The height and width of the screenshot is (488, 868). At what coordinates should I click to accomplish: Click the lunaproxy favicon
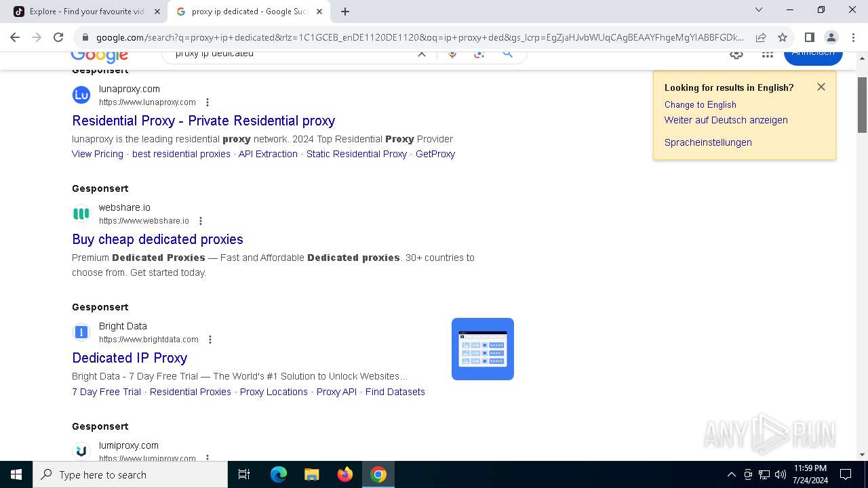(x=81, y=95)
